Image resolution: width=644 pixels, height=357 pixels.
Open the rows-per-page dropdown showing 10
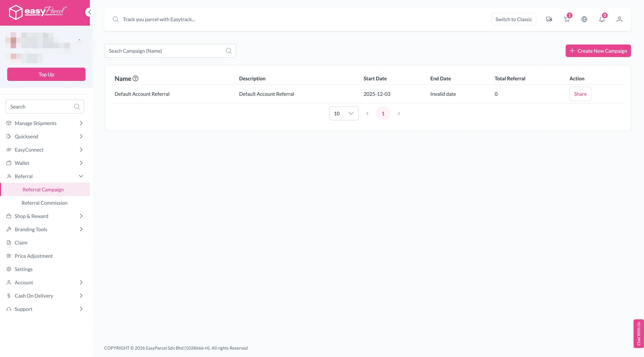click(344, 114)
